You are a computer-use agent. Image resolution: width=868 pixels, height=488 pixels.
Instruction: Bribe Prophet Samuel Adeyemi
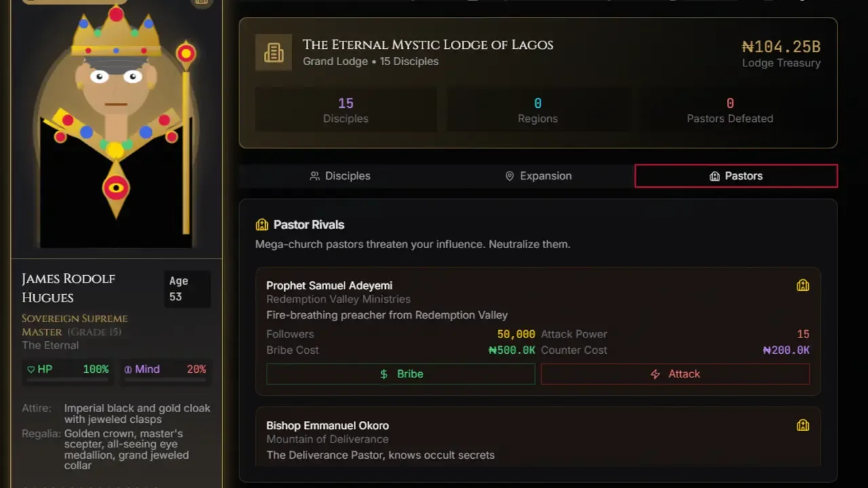click(x=401, y=374)
